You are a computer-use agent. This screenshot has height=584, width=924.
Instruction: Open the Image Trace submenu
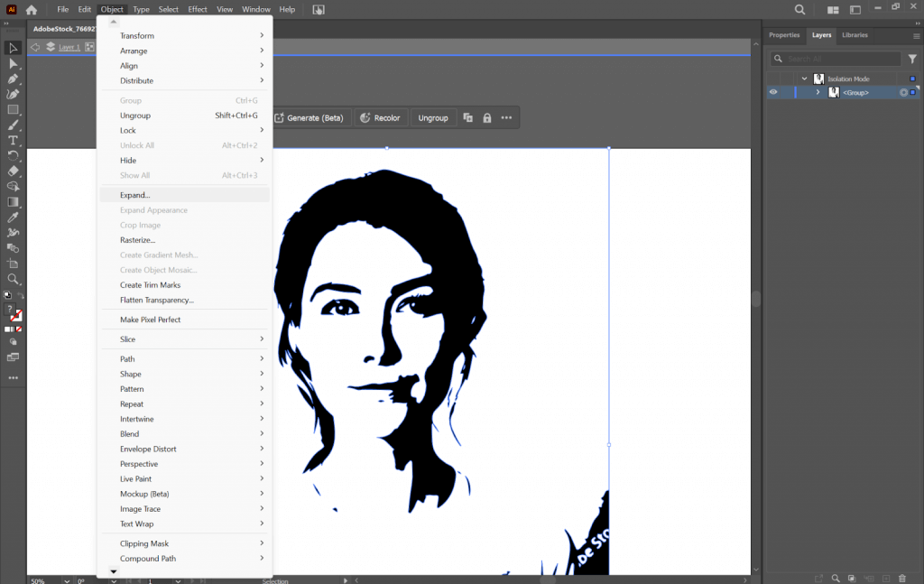tap(184, 508)
